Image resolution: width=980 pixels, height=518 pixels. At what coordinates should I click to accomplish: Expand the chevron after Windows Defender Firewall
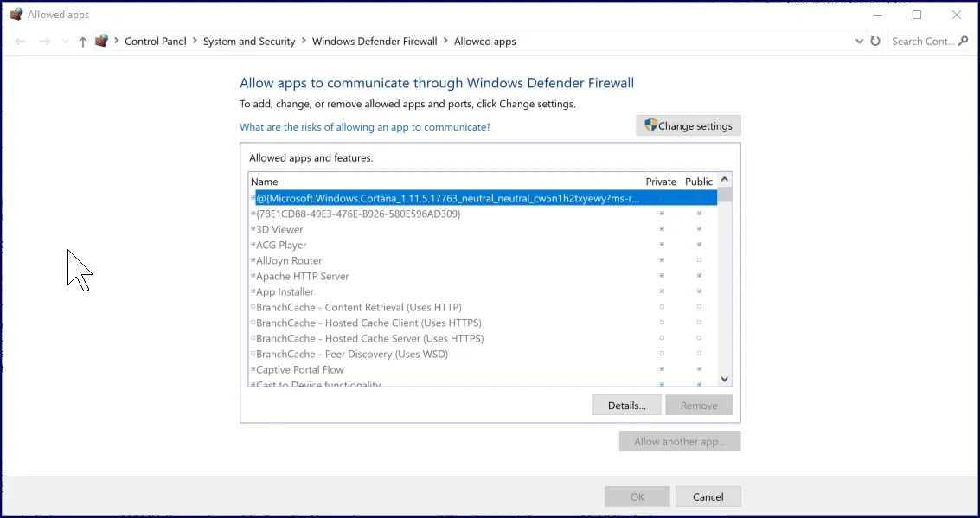point(445,41)
